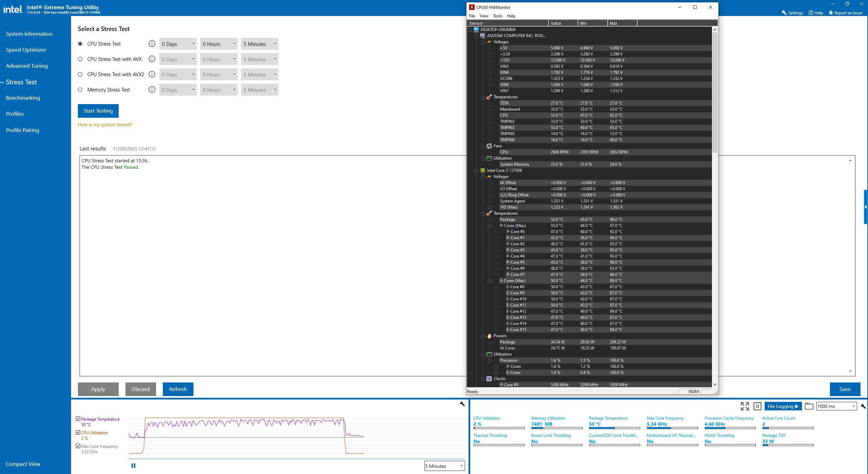Open the File menu in HWMonitor
Viewport: 868px width, 474px height.
472,16
